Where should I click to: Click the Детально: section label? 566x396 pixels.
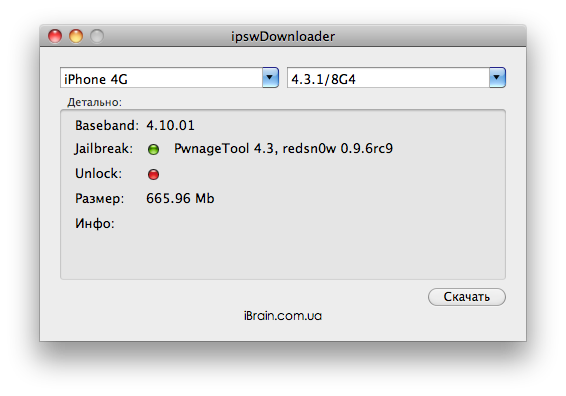[x=95, y=102]
